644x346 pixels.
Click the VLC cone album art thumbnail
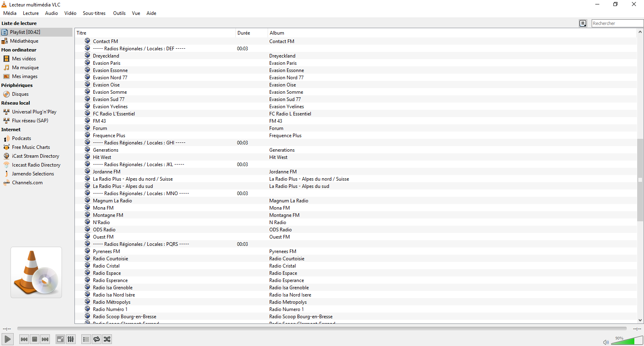tap(36, 272)
